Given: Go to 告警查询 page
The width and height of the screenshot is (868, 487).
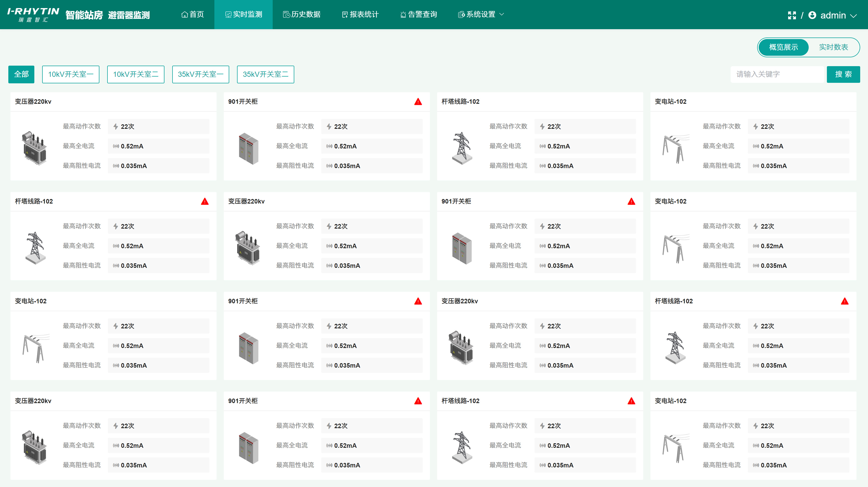Looking at the screenshot, I should [418, 15].
